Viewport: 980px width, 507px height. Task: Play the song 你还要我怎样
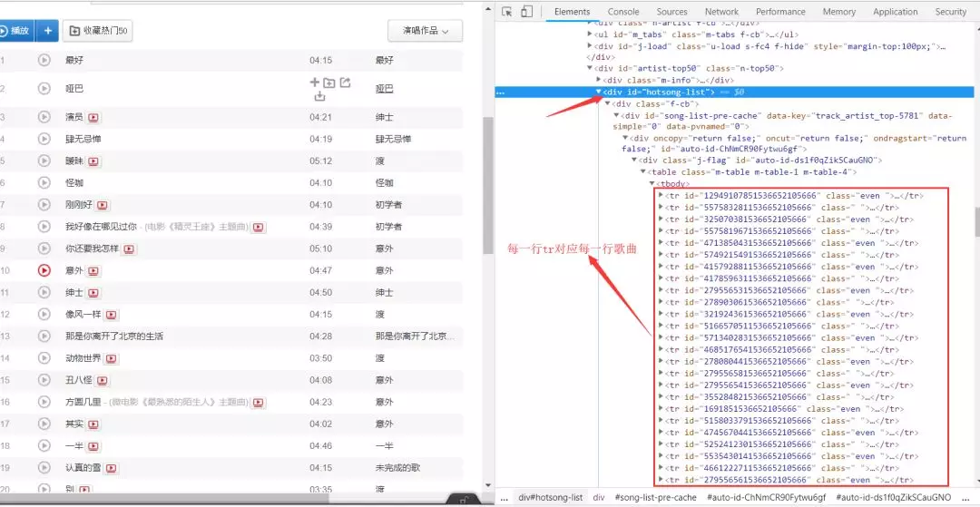click(44, 249)
